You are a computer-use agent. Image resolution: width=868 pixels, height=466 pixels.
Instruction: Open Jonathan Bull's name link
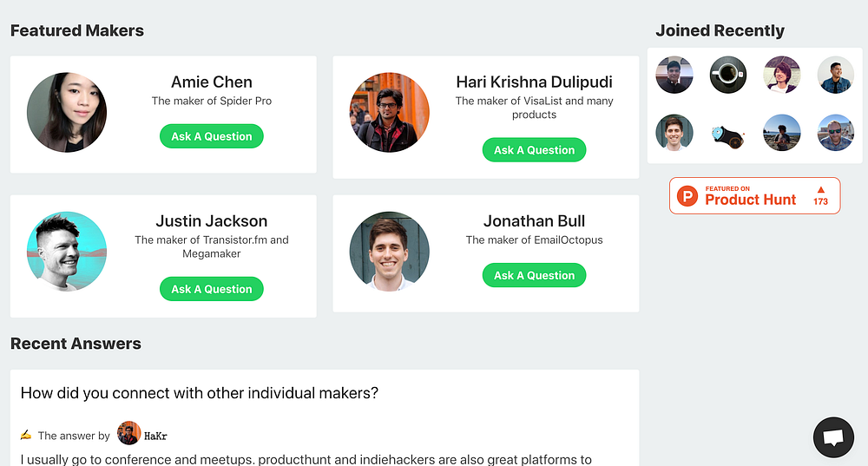[534, 220]
